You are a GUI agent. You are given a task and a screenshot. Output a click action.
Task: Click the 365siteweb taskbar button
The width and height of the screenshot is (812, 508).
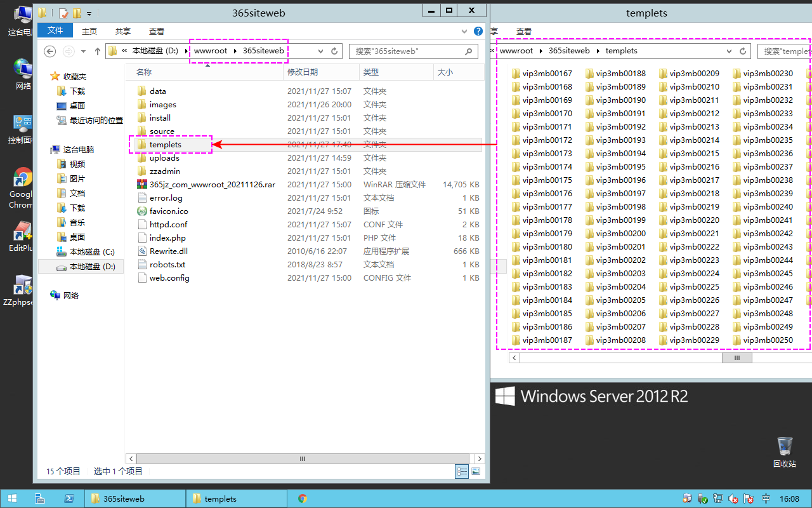tap(134, 499)
